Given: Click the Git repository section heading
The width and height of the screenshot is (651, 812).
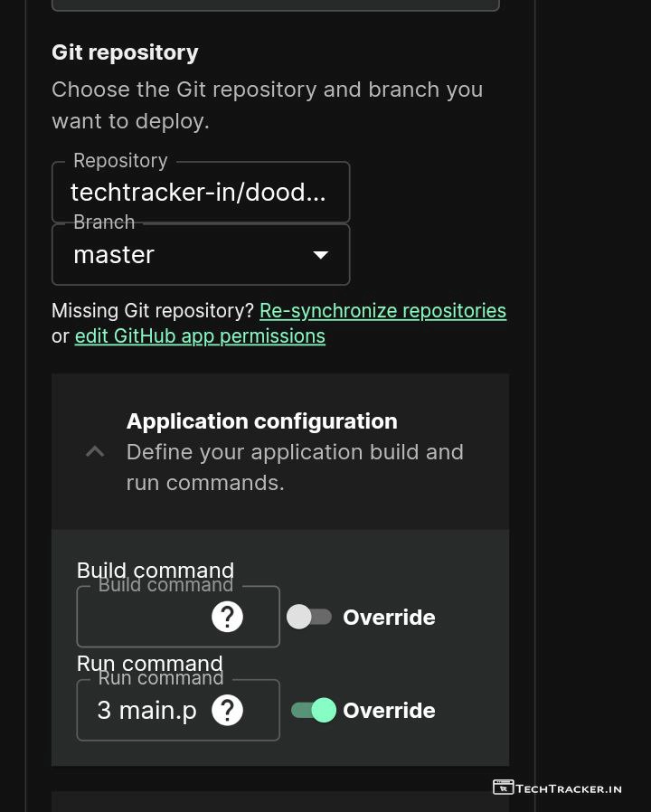Looking at the screenshot, I should 125,52.
